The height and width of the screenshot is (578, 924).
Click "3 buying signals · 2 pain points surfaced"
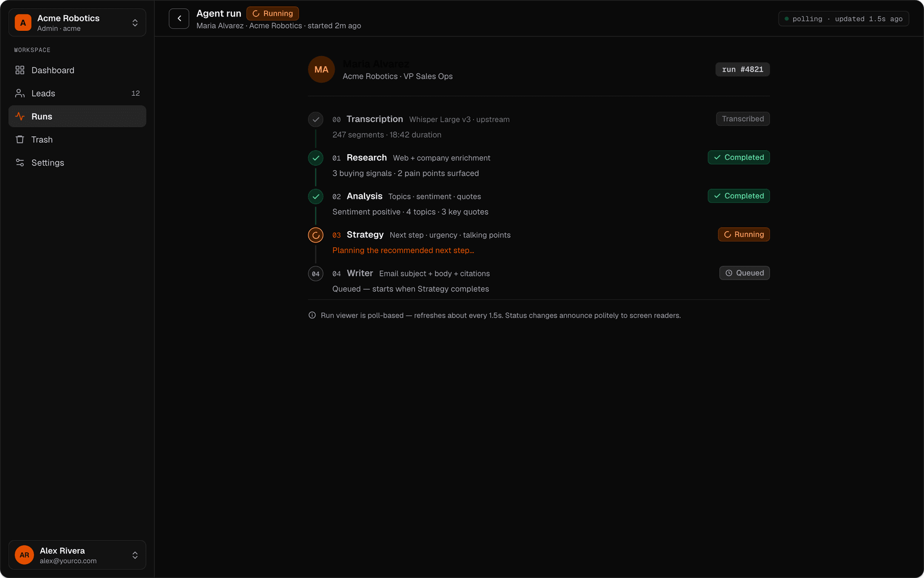[406, 173]
